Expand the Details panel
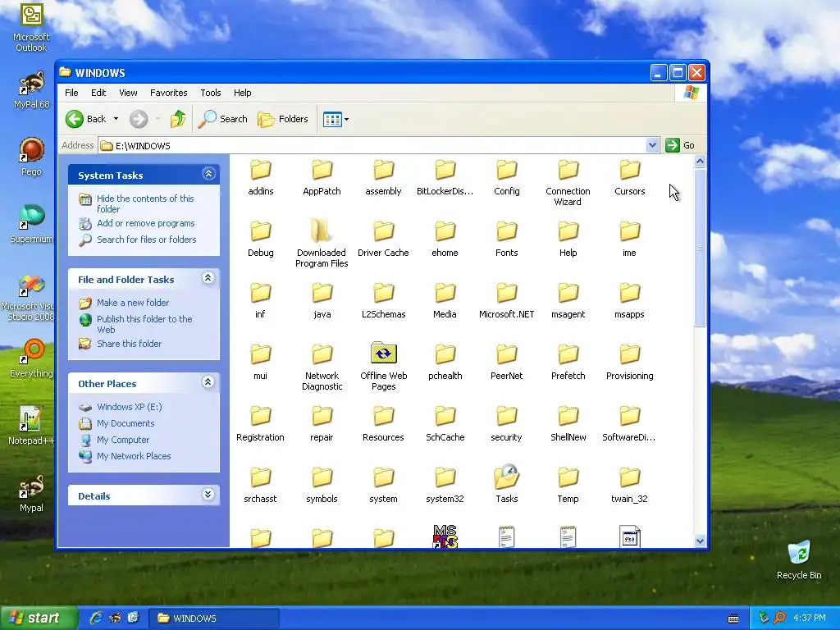Screen dimensions: 840x630 pyautogui.click(x=208, y=494)
